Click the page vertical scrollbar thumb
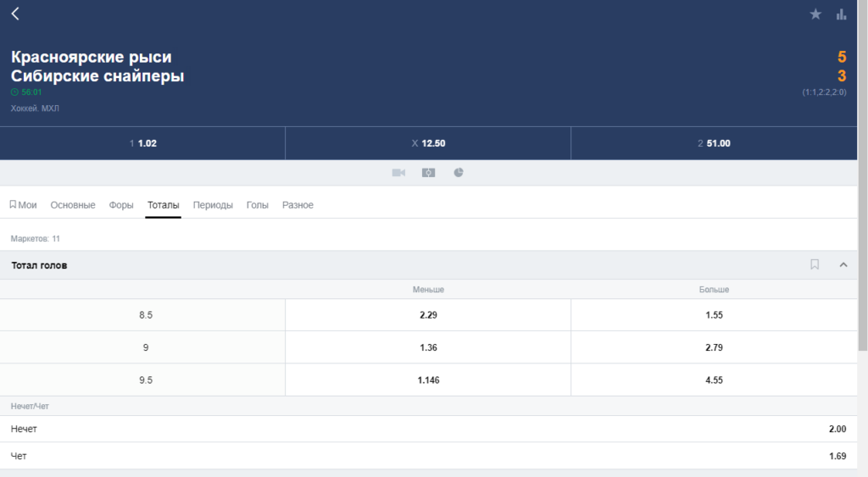The width and height of the screenshot is (868, 477). pos(862,175)
